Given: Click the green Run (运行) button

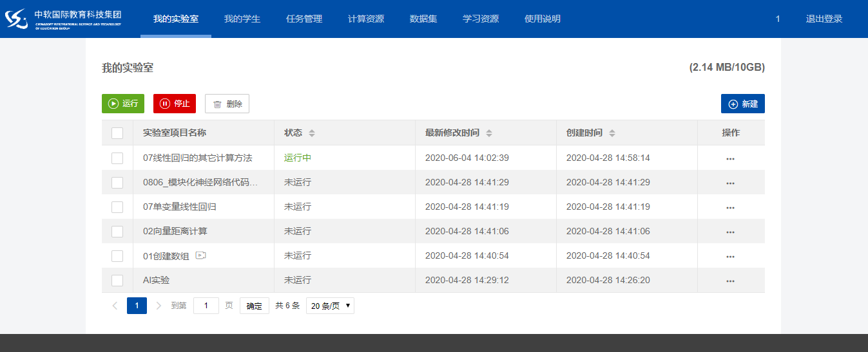Looking at the screenshot, I should click(123, 104).
